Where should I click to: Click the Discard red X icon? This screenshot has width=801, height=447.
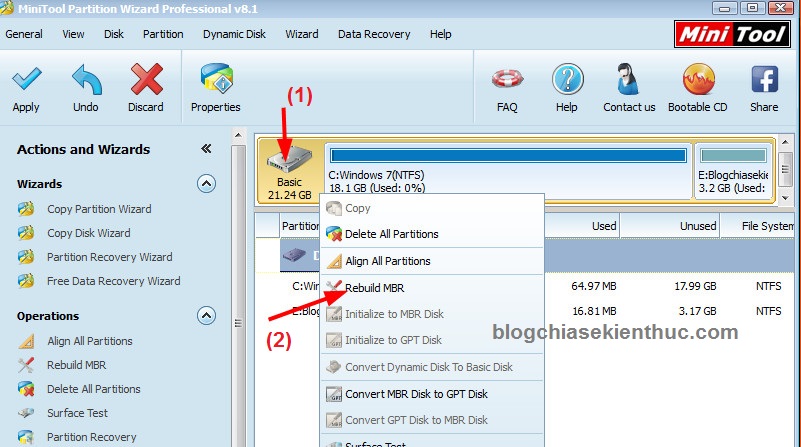[x=146, y=79]
